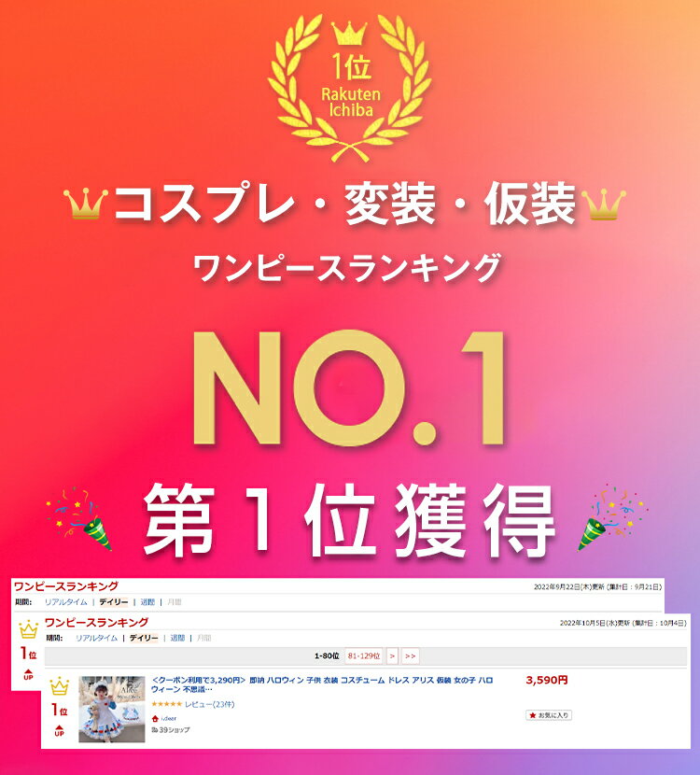Go to next page with > button
The width and height of the screenshot is (700, 775).
coord(392,655)
